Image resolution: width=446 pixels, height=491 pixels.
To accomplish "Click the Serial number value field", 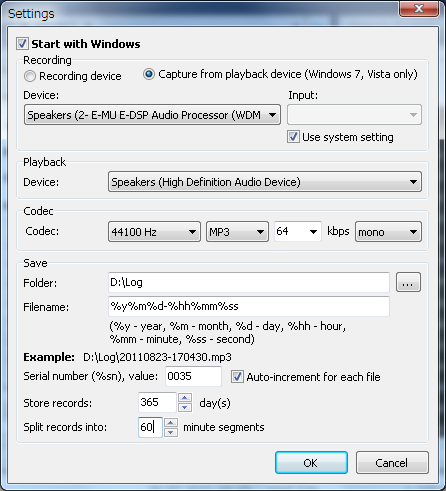I will 193,376.
